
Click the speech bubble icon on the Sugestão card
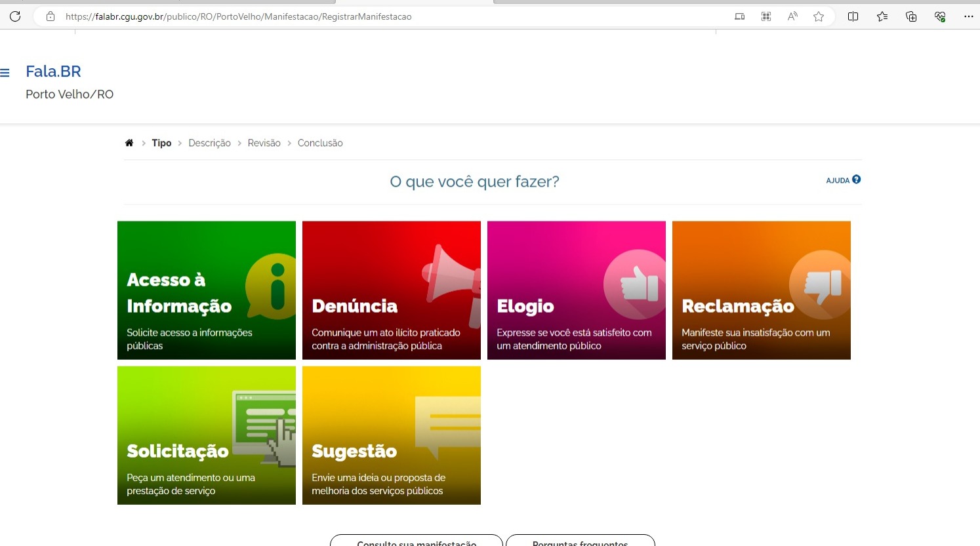point(448,427)
